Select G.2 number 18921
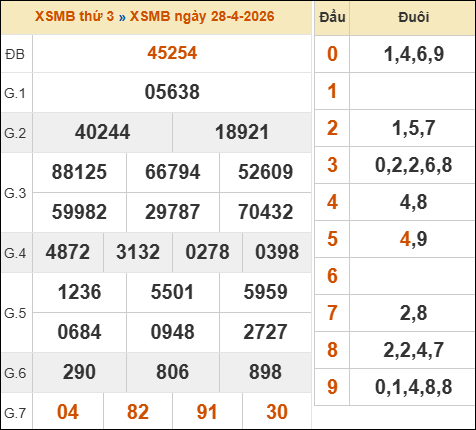The width and height of the screenshot is (476, 430). point(242,132)
